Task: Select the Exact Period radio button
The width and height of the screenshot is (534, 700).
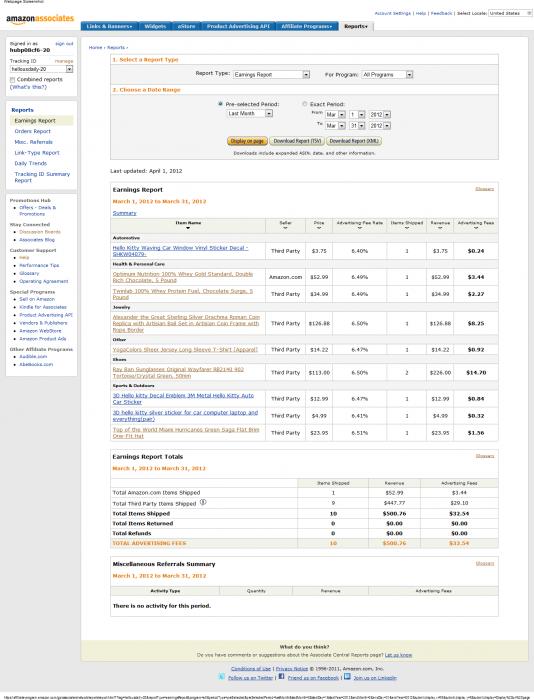Action: pyautogui.click(x=305, y=104)
